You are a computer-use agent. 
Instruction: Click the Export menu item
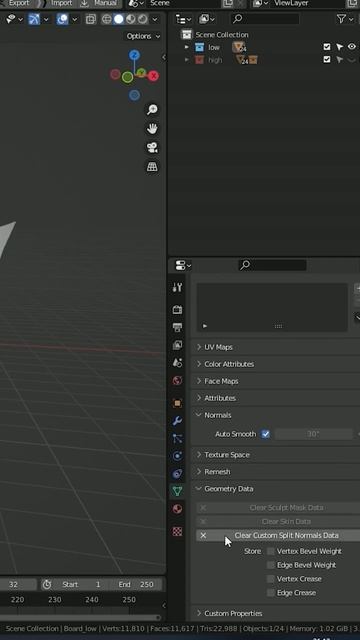pyautogui.click(x=19, y=3)
